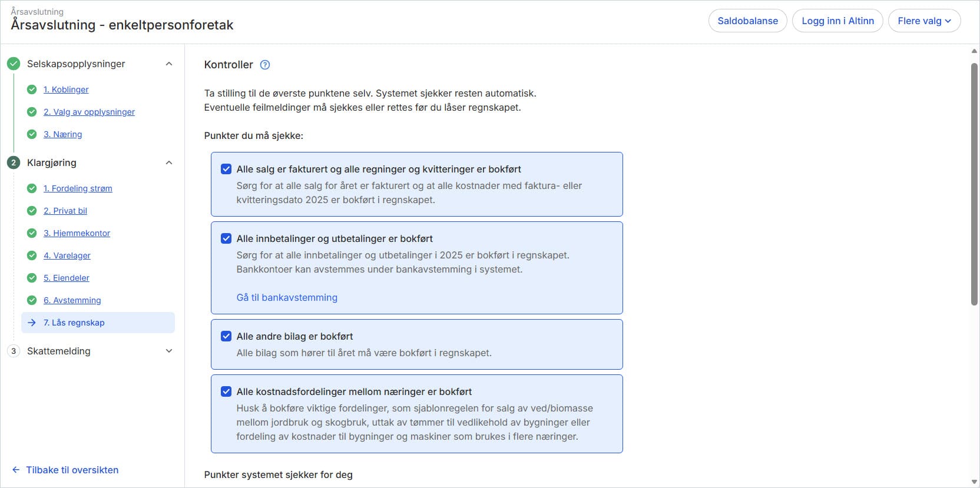Toggle the 'Alle kostnadsfordelinger mellom næringer' checkbox

click(x=226, y=391)
